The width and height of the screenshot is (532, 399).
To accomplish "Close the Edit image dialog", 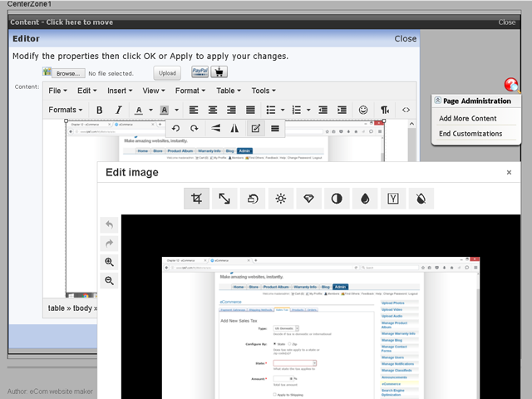I will (x=509, y=172).
